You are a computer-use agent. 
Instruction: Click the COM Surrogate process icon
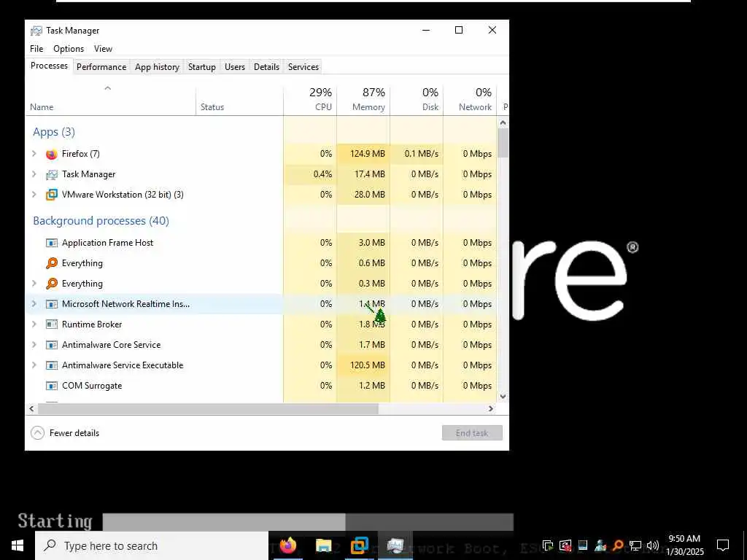pos(52,386)
